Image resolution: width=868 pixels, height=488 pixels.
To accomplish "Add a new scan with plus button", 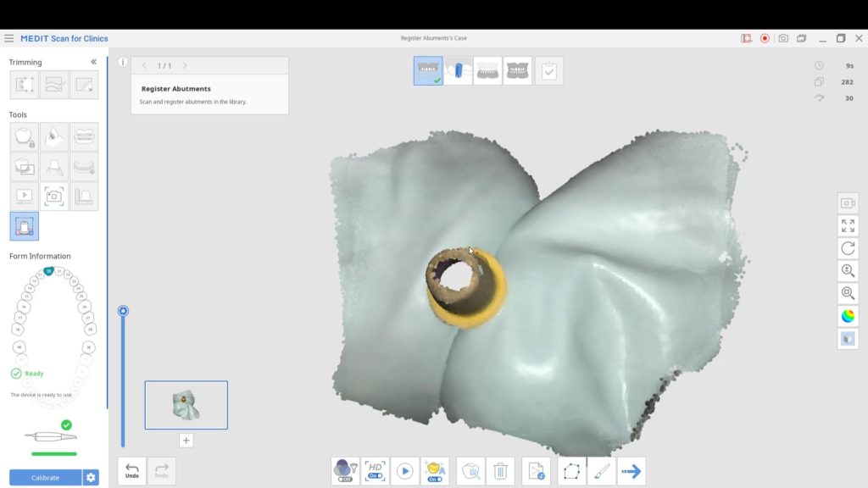I will (186, 441).
